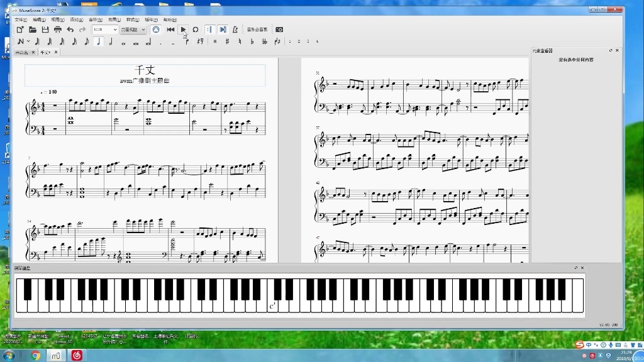
Task: Toggle play repeats button
Action: click(209, 30)
